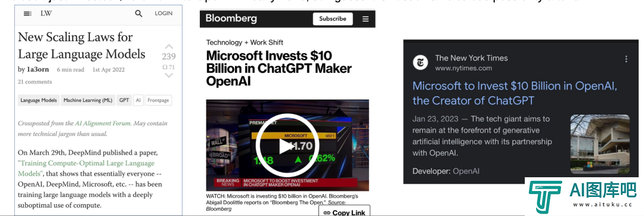This screenshot has width=644, height=216.
Task: Click the Subscribe button on Bloomberg
Action: click(333, 19)
